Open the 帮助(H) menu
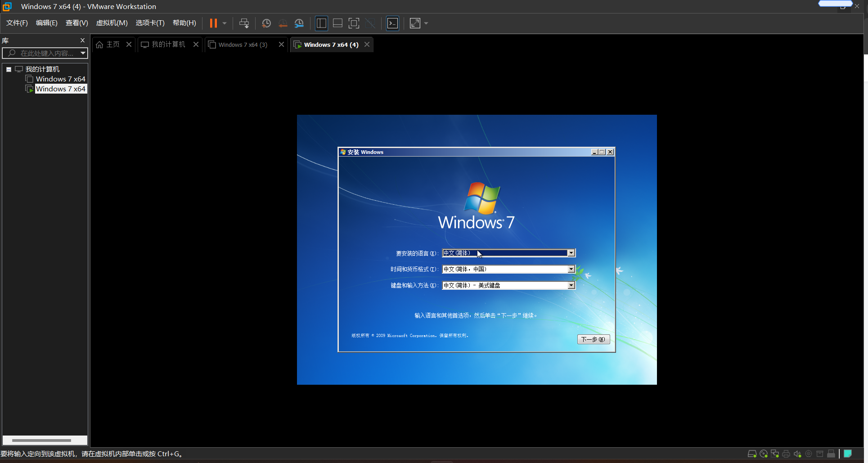Screen dimensions: 868x463 (184, 23)
